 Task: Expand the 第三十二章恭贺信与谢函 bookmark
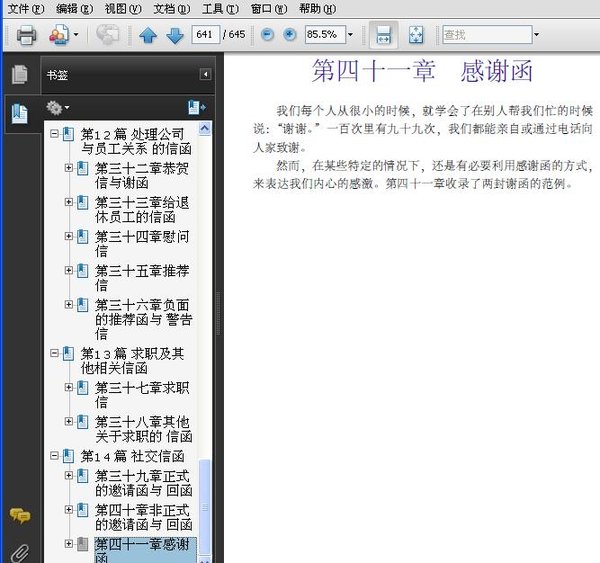[x=68, y=168]
